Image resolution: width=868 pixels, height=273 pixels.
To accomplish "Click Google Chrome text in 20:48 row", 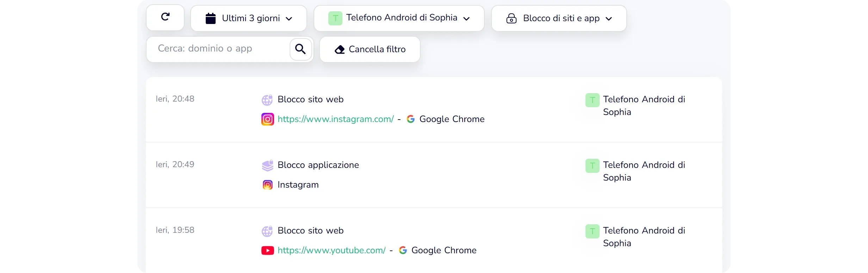I will [x=452, y=119].
